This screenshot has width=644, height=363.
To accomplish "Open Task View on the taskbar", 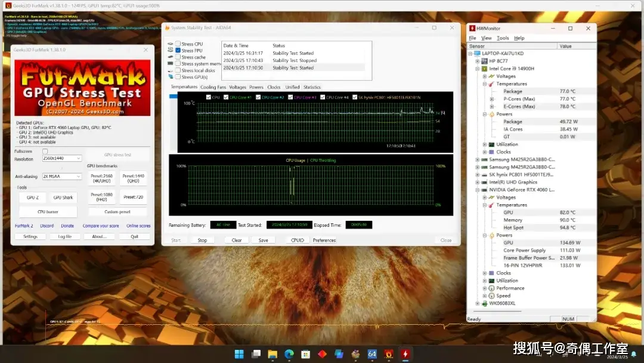I will [x=256, y=354].
